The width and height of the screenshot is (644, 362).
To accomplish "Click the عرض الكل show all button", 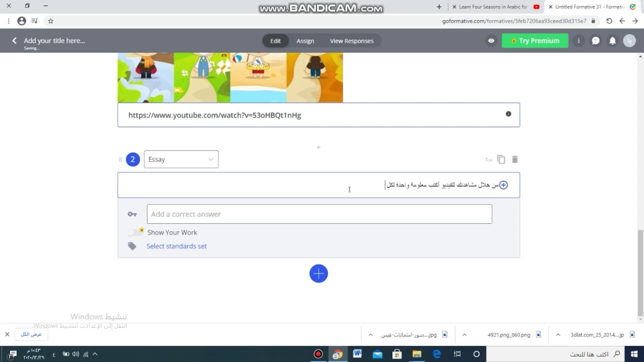I will coord(31,334).
